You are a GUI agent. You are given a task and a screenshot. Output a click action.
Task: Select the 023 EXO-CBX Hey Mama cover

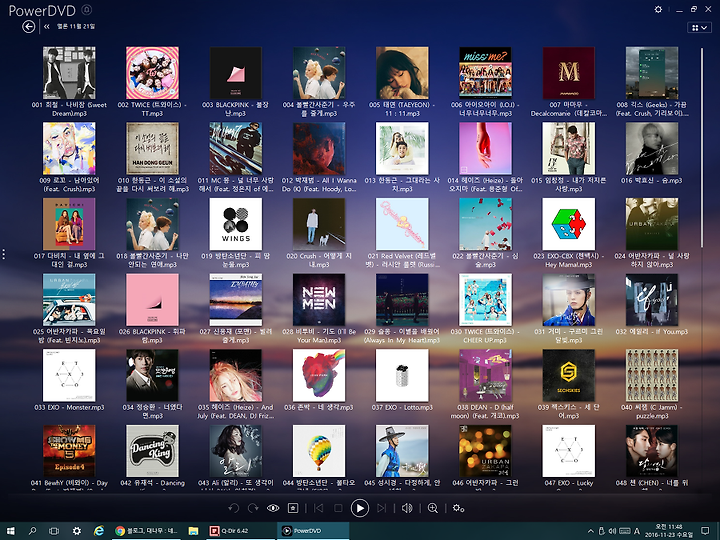coord(568,224)
